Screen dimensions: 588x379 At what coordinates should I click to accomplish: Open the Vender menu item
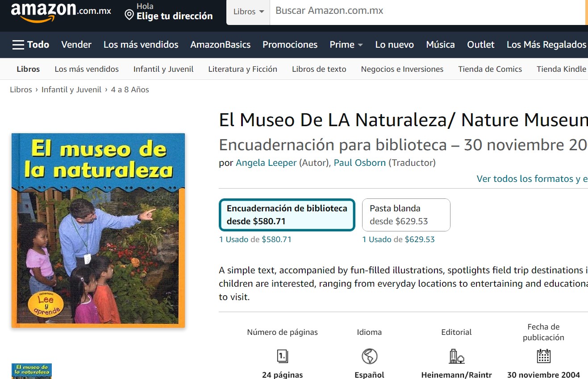pos(76,45)
